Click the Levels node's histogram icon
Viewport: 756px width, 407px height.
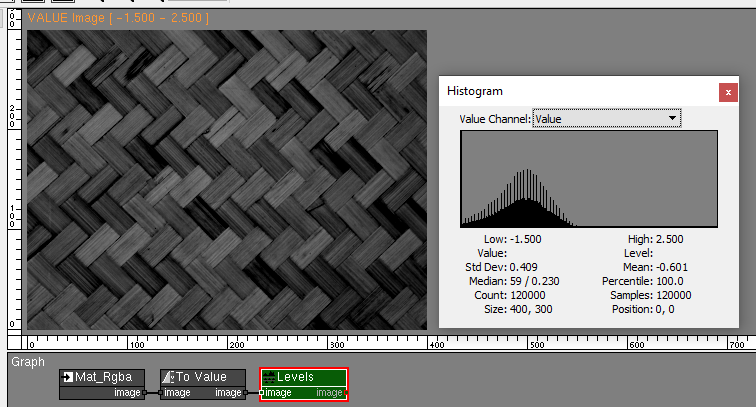pos(269,377)
